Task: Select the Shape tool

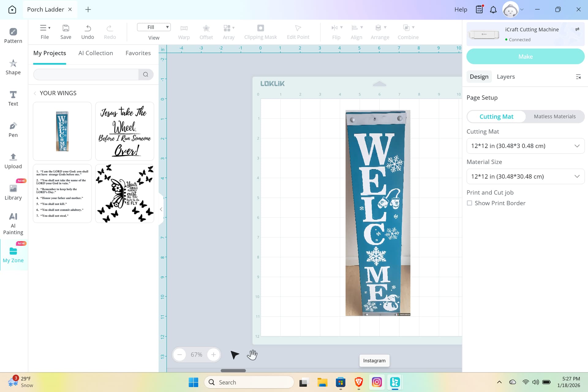Action: tap(13, 67)
